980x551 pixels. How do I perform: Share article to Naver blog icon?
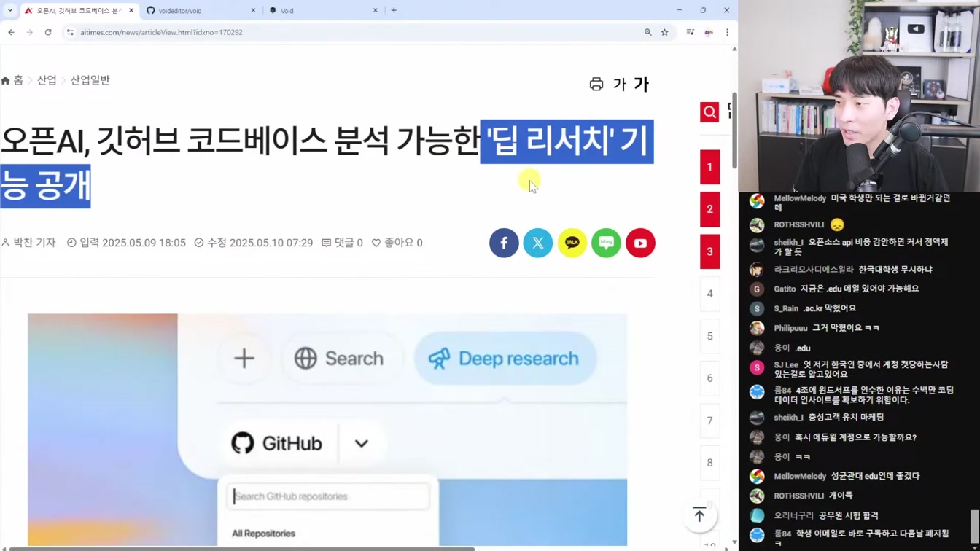point(606,243)
